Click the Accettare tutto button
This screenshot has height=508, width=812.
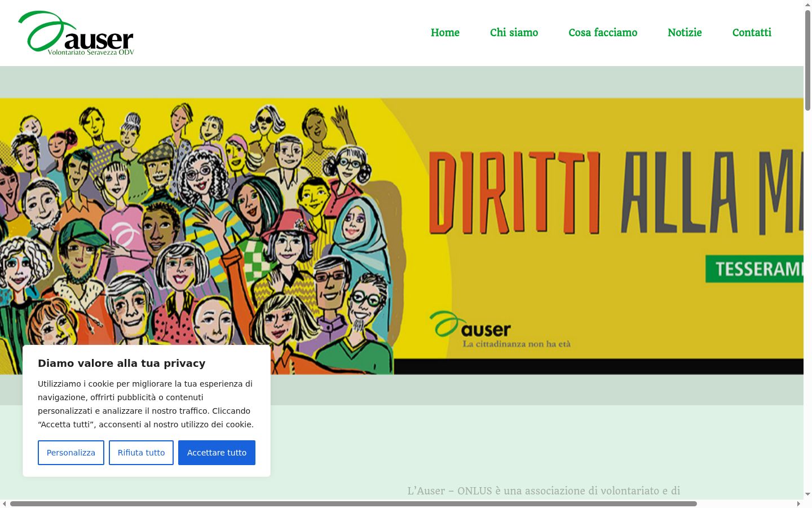pos(217,453)
